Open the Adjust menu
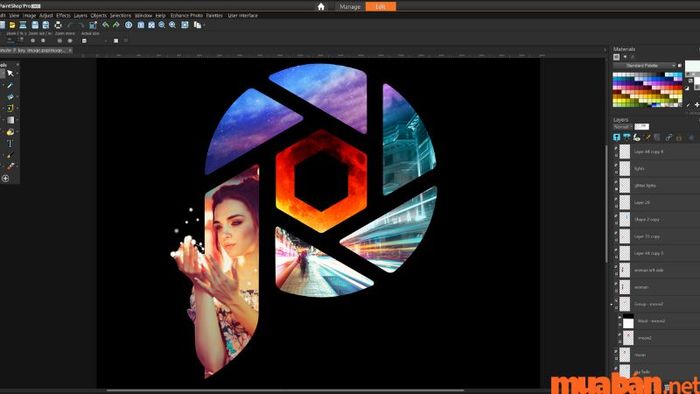700x394 pixels. 46,15
